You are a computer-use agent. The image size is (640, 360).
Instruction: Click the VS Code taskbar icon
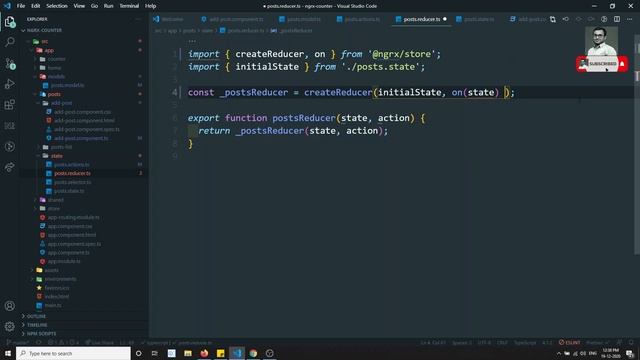pyautogui.click(x=237, y=353)
